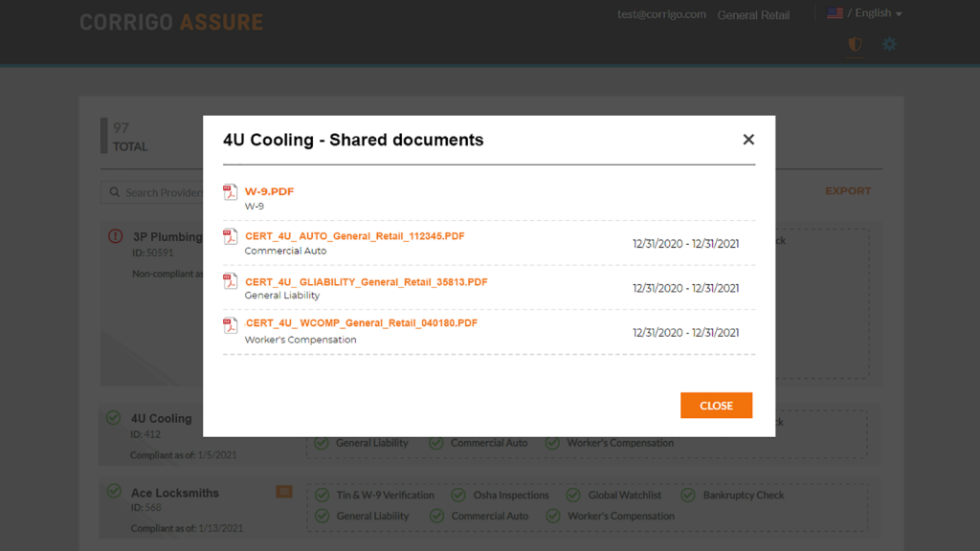980x551 pixels.
Task: Click the General Retail account label
Action: [753, 15]
